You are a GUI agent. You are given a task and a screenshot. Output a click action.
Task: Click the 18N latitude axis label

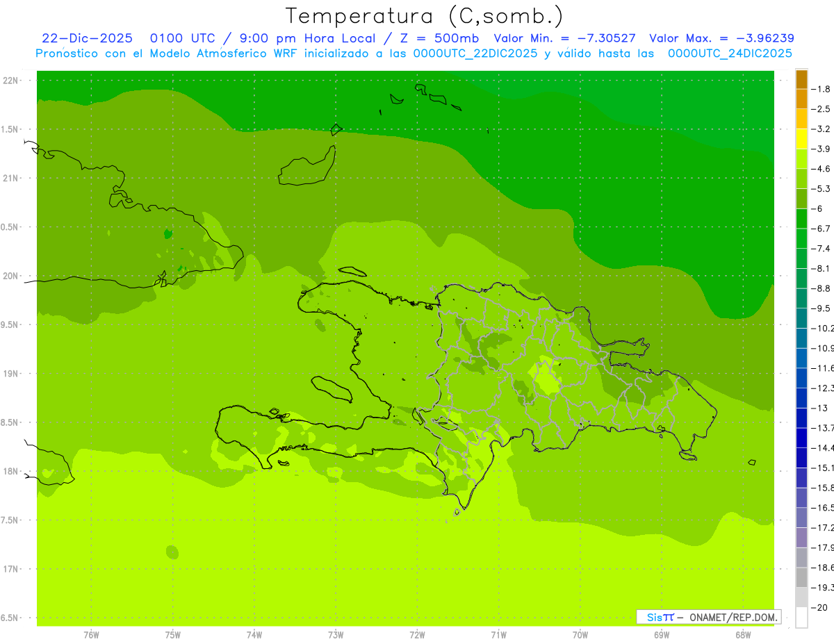(x=11, y=471)
